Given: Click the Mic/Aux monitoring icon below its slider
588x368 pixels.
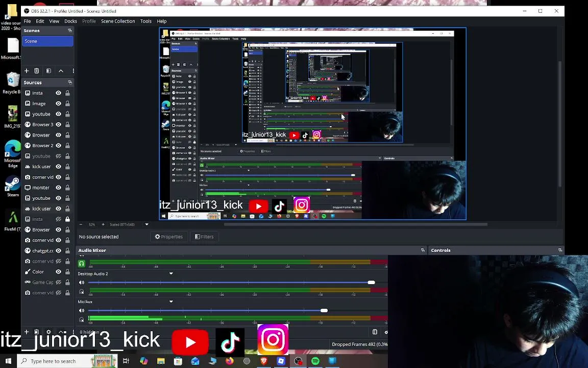Looking at the screenshot, I should click(81, 320).
